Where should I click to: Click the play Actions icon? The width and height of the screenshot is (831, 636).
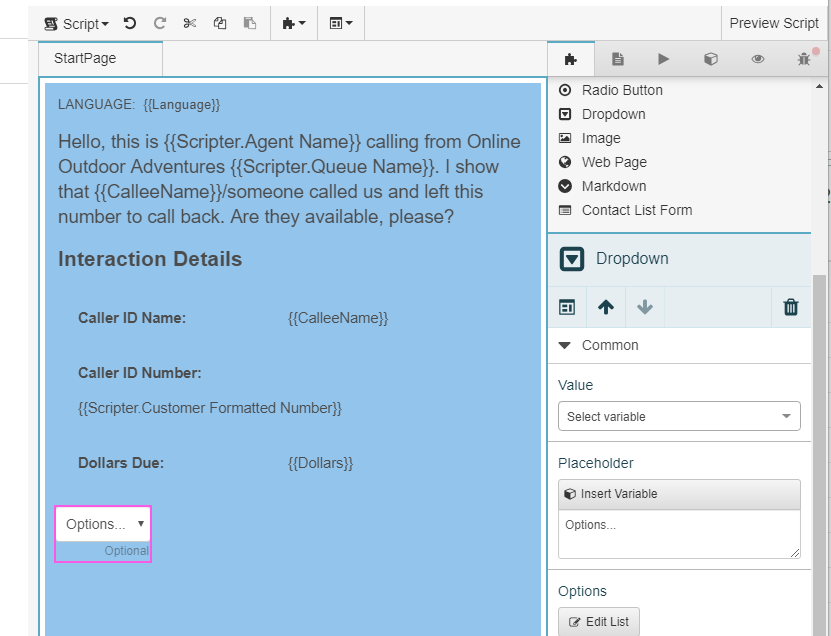click(x=664, y=58)
